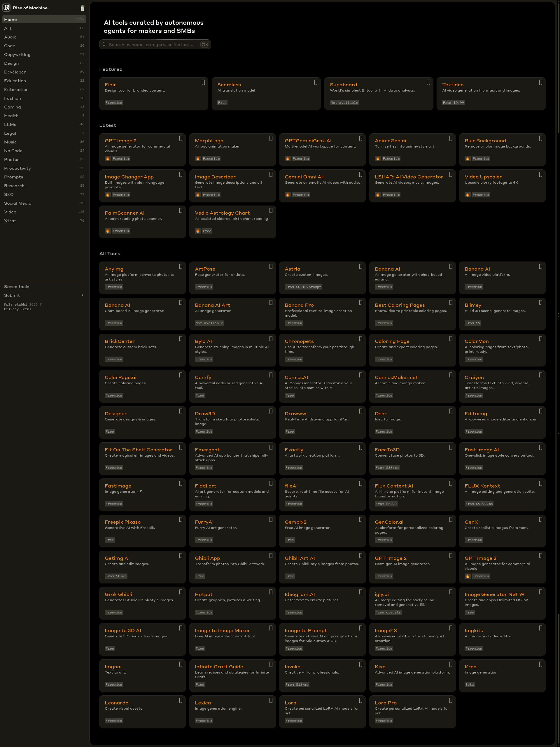Open the Developer category
560x747 pixels.
[x=44, y=72]
